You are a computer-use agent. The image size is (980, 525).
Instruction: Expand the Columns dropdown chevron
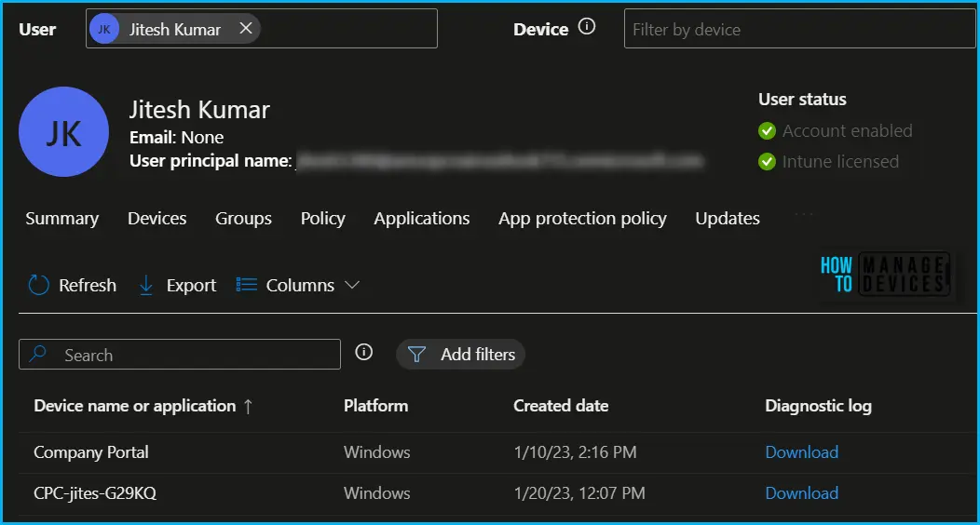point(352,285)
